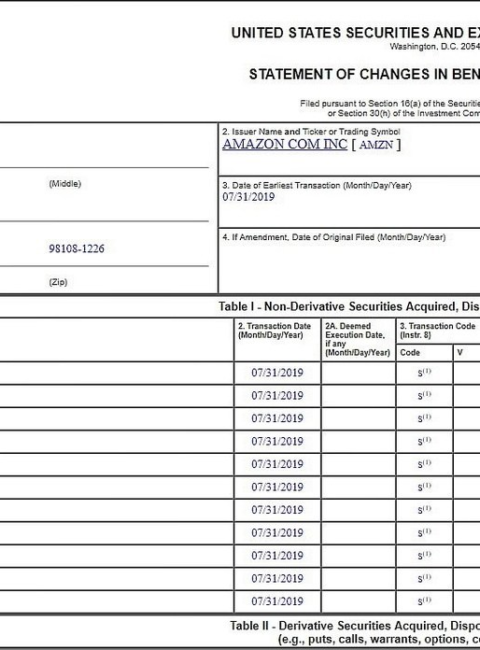Click the V sub-column header

click(460, 352)
